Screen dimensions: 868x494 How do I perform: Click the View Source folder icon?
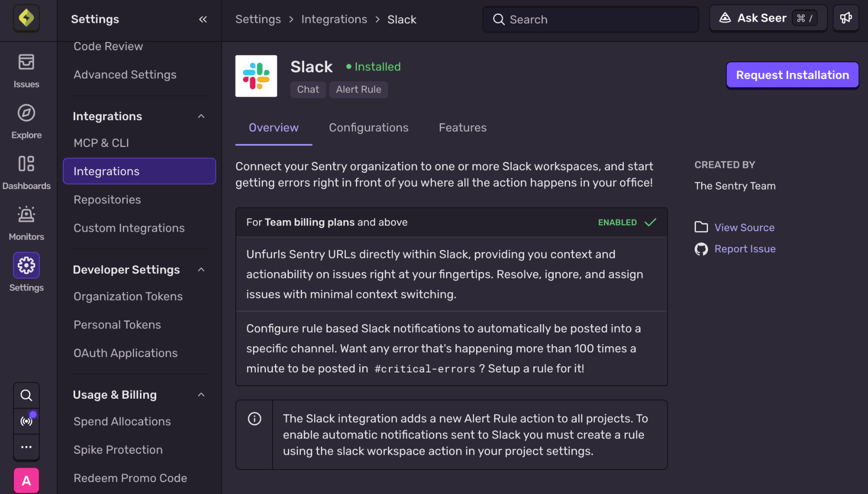coord(701,227)
